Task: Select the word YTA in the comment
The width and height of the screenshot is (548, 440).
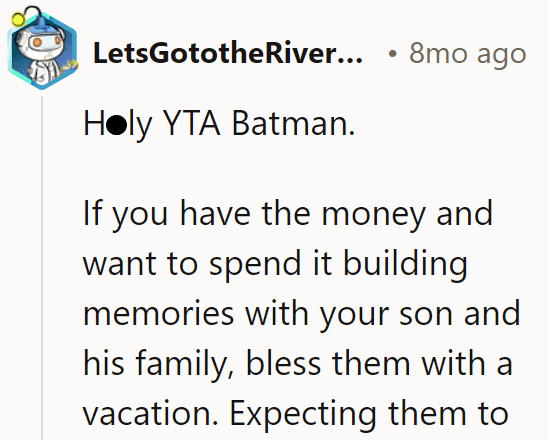Action: (192, 123)
